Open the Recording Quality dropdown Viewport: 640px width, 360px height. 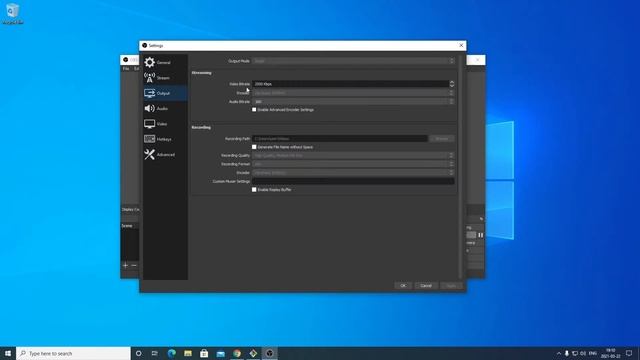click(353, 156)
